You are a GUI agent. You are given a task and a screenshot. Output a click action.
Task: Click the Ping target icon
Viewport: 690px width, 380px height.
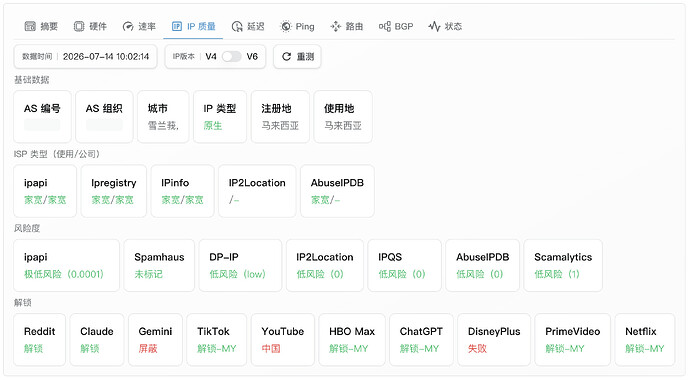point(286,26)
